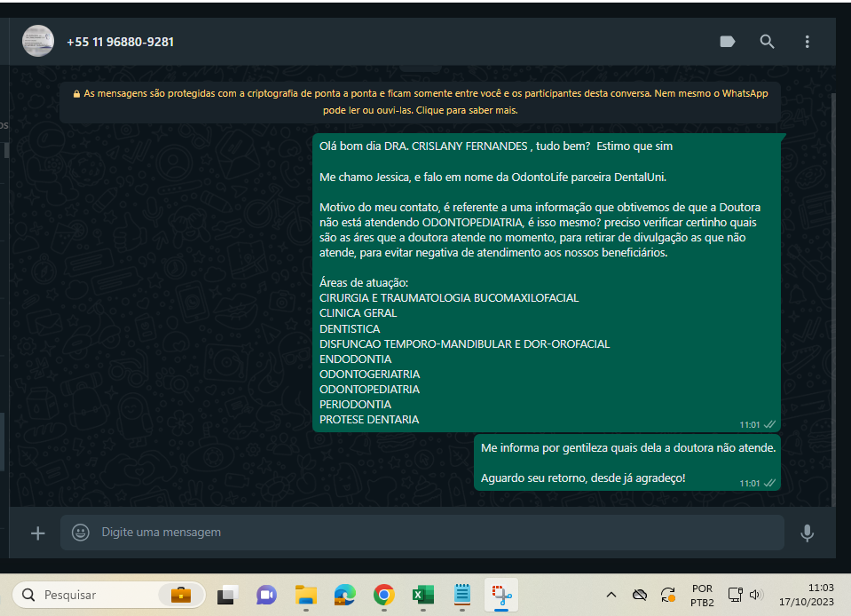Screen dimensions: 851x616
Task: Click the text 'CLINICA GERAL'
Action: [358, 313]
